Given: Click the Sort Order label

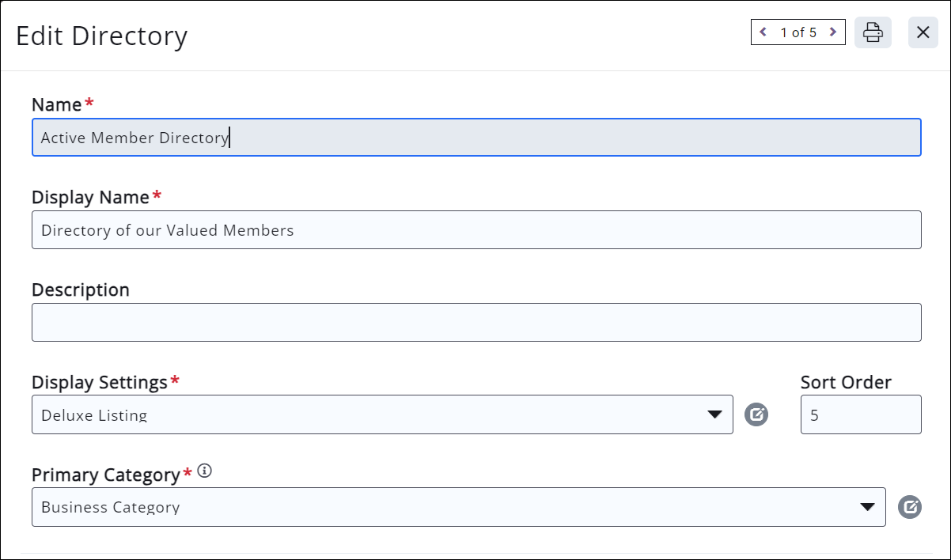Looking at the screenshot, I should [846, 383].
